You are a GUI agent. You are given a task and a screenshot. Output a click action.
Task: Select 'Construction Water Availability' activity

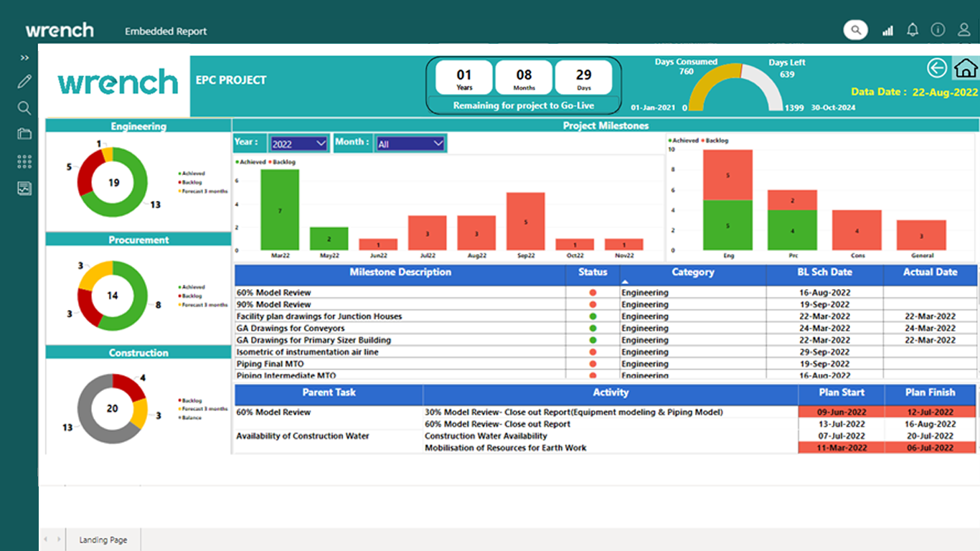[486, 436]
